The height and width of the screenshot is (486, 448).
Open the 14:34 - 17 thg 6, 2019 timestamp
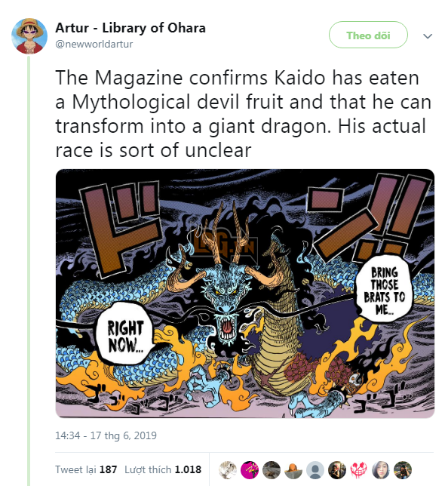click(x=106, y=435)
